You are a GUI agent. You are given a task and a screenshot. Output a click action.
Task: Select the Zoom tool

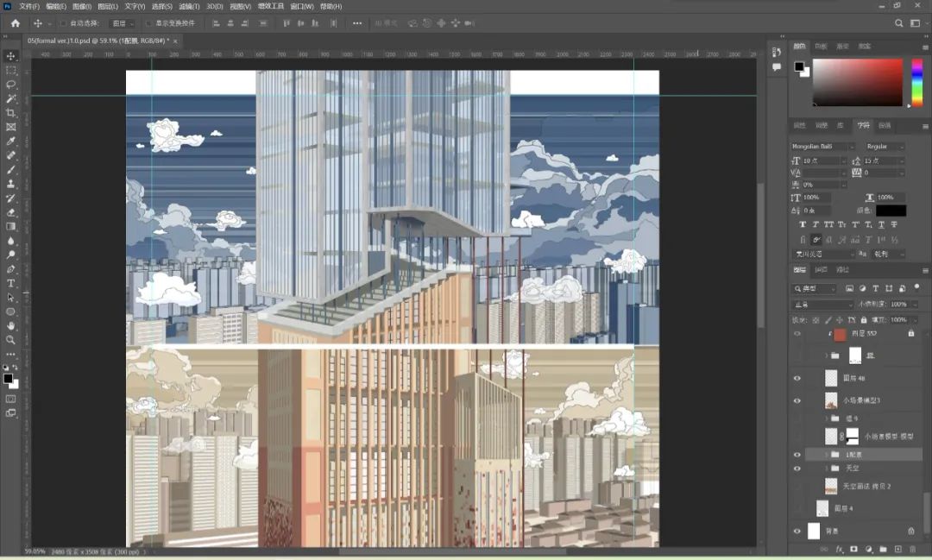point(10,340)
